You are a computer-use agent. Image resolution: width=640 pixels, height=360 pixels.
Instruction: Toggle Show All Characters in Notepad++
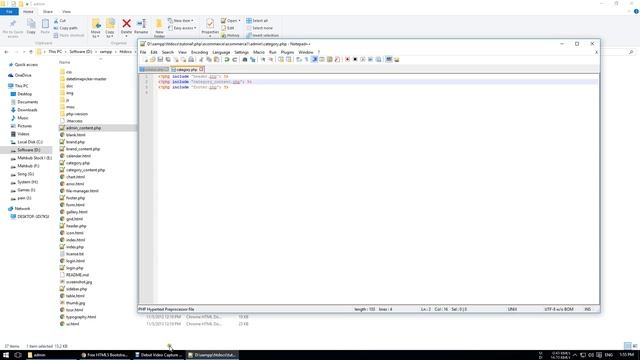[307, 60]
